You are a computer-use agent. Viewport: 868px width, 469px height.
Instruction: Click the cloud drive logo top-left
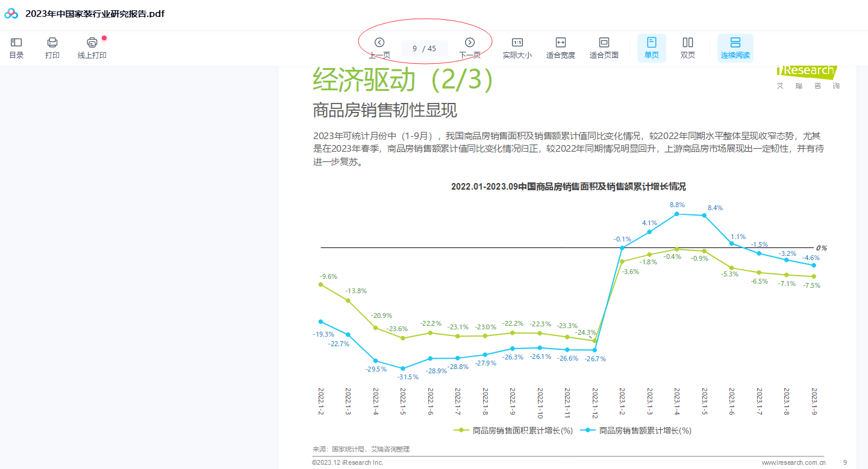10,12
